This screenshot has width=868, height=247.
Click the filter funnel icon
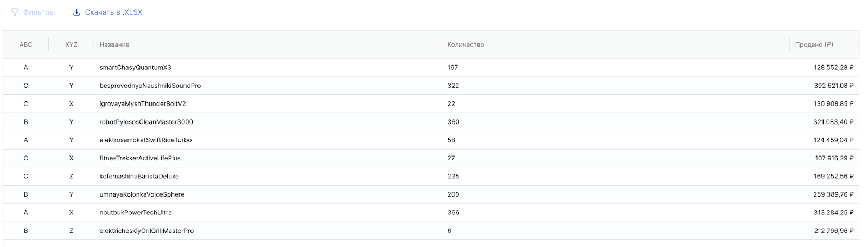(x=15, y=12)
